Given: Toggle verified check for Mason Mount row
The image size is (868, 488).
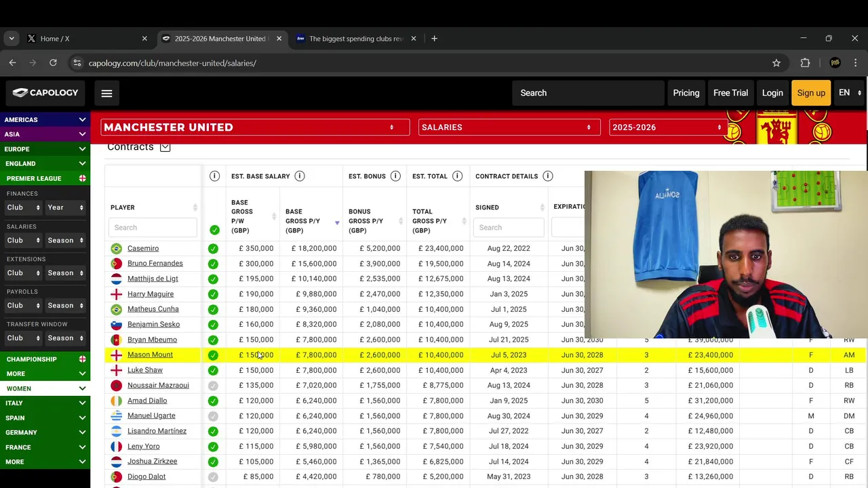Looking at the screenshot, I should [213, 355].
